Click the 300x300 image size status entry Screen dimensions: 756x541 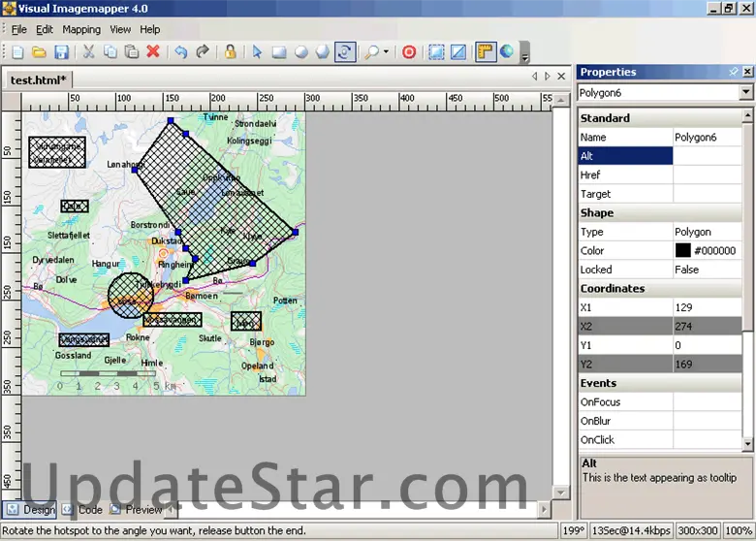tap(698, 531)
